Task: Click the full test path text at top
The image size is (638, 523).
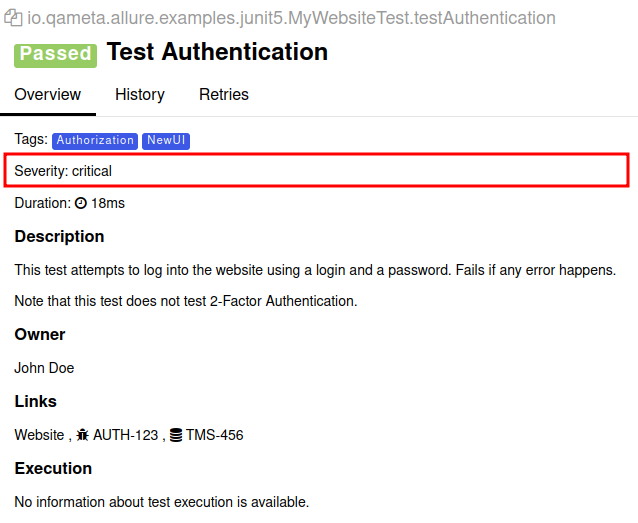Action: pyautogui.click(x=292, y=19)
